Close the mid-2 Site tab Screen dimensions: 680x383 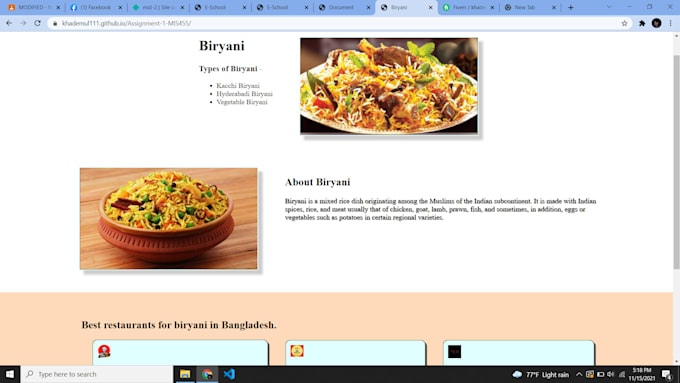[182, 7]
